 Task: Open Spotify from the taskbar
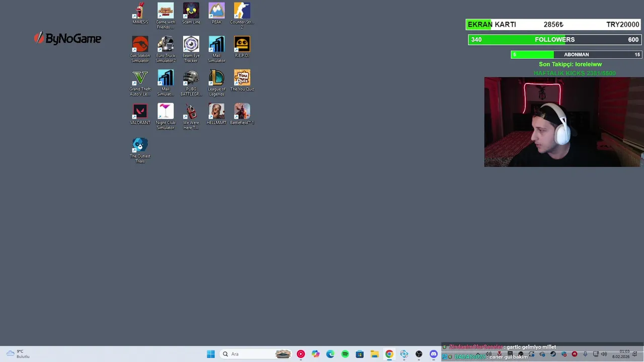345,354
